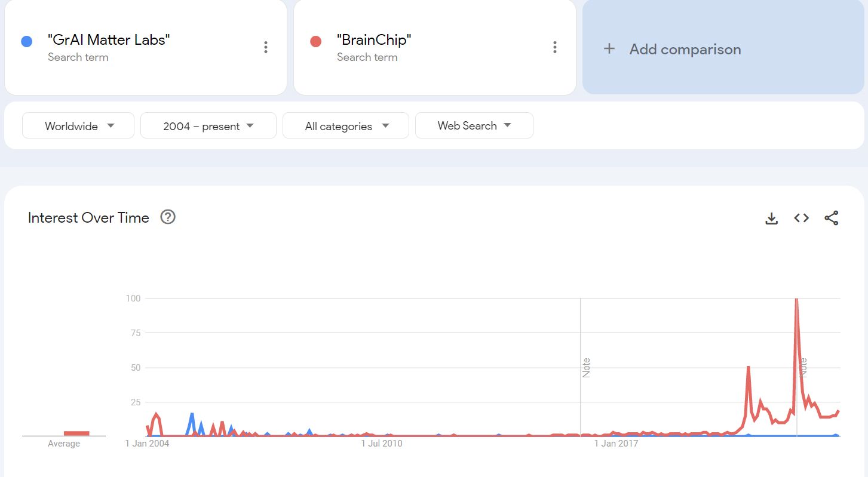Image resolution: width=868 pixels, height=477 pixels.
Task: Click the embed code icon
Action: coord(801,219)
